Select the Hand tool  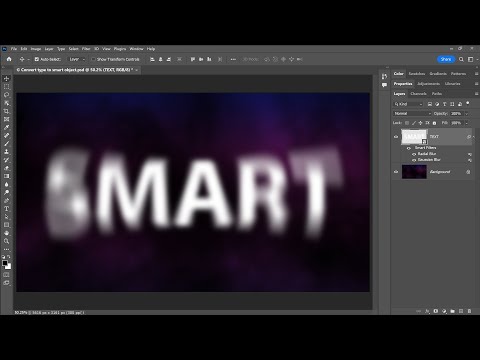point(6,233)
